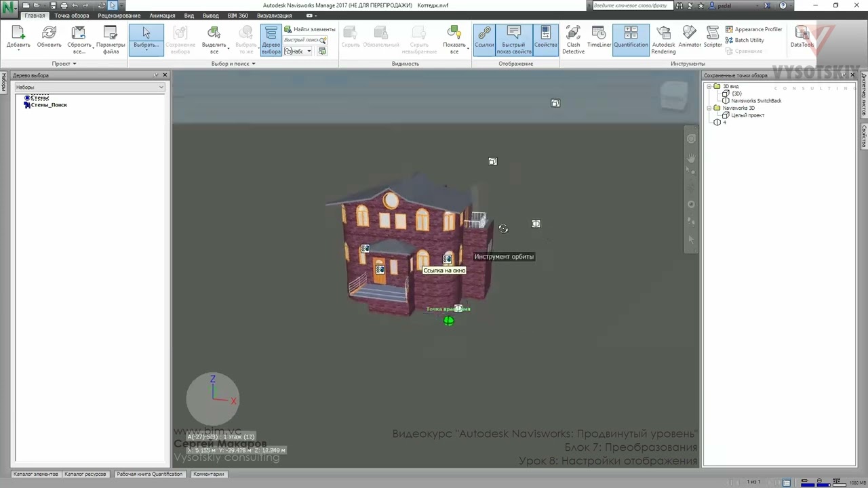Open Каталог элементов bottom tab
The height and width of the screenshot is (488, 868).
click(x=36, y=474)
